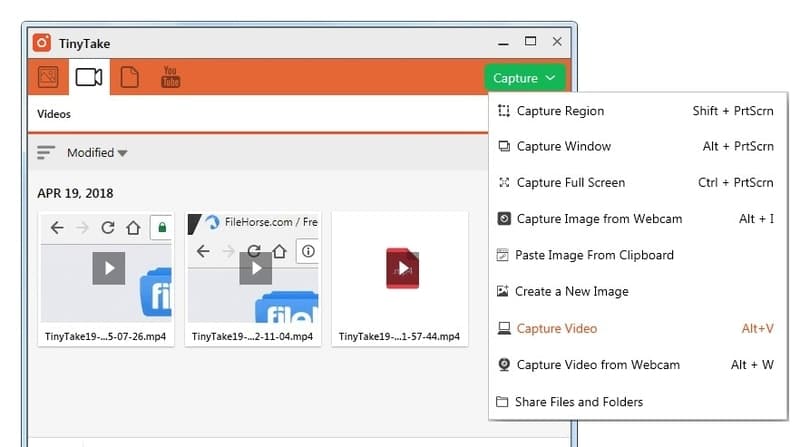Choose the highlighted Capture Video entry
800x447 pixels.
pos(638,329)
